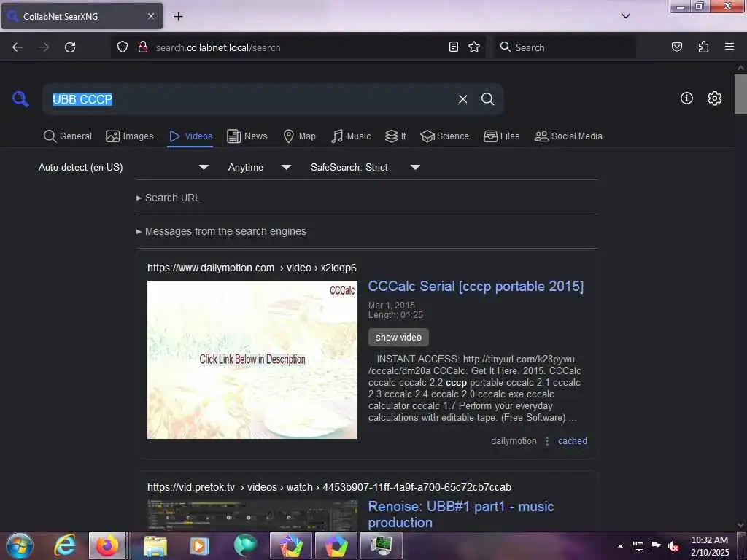The image size is (747, 560).
Task: Bookmark this page with star icon
Action: point(474,47)
